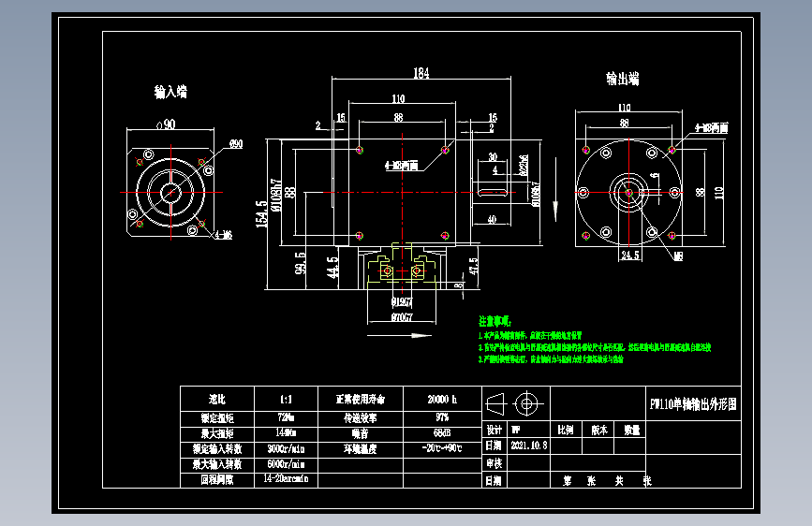Viewport: 812px width, 526px height.
Task: Select the 6000r/min value
Action: 286,464
